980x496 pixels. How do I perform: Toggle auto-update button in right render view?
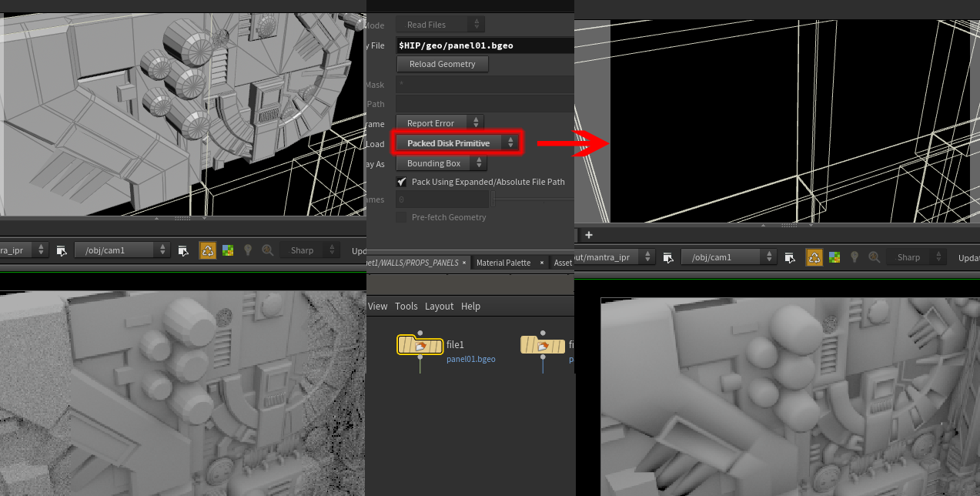814,257
